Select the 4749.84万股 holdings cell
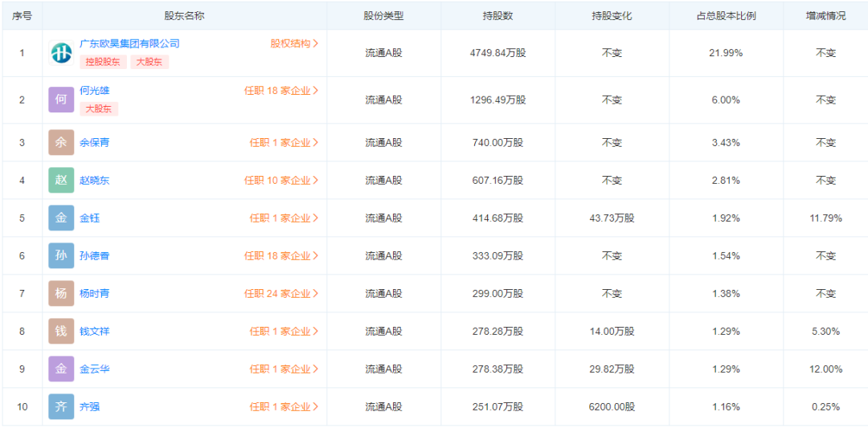 tap(497, 53)
